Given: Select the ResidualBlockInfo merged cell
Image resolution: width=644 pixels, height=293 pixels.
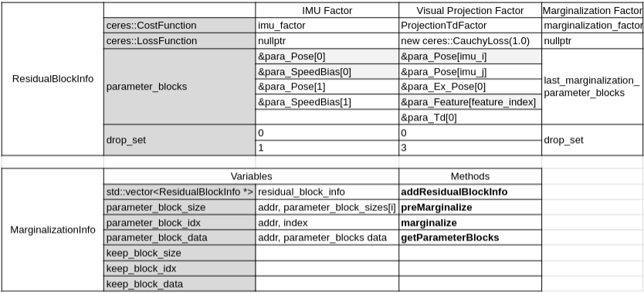Looking at the screenshot, I should point(53,79).
